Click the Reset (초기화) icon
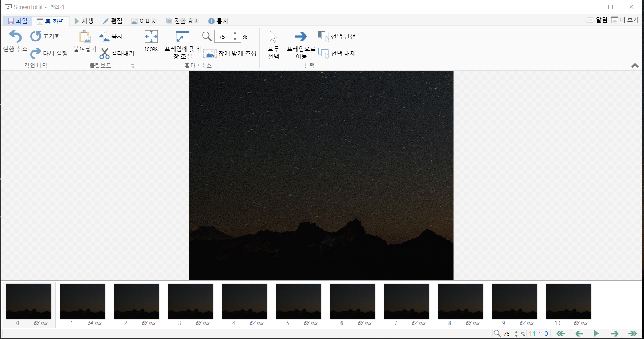 [x=36, y=36]
